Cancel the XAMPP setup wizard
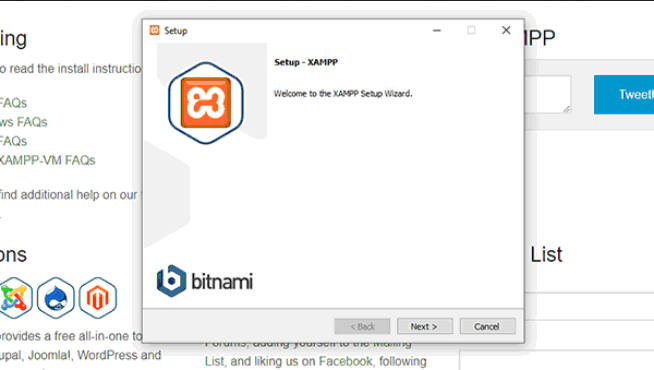654x370 pixels. (487, 326)
